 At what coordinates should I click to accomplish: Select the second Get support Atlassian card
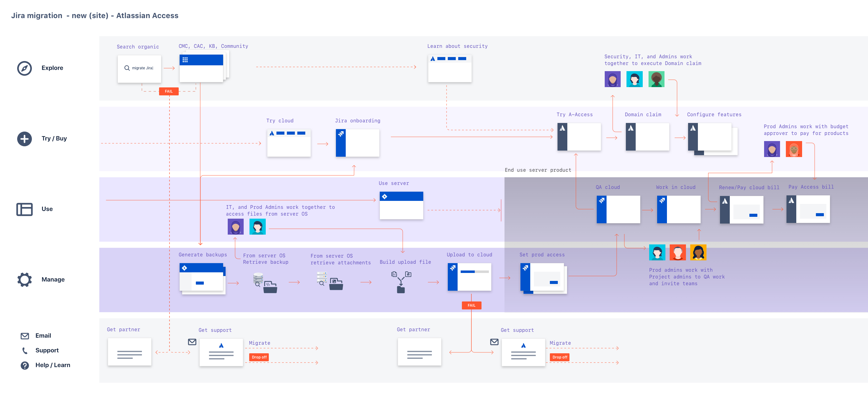(523, 352)
